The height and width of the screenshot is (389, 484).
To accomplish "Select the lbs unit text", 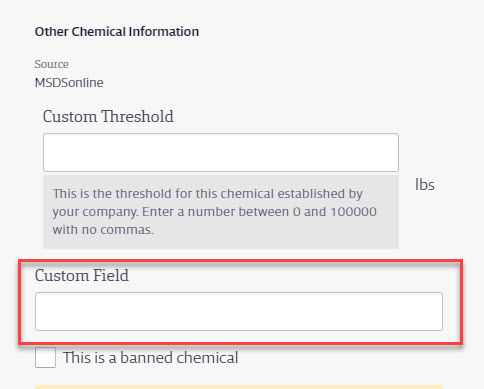I will coord(425,184).
